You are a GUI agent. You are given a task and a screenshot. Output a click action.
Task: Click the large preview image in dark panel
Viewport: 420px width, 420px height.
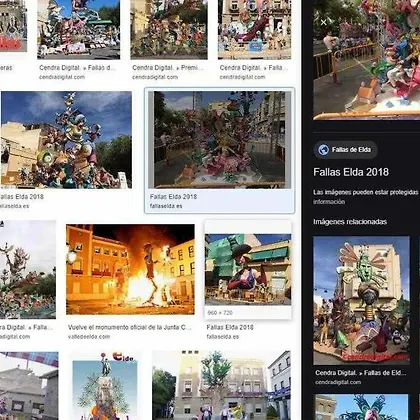click(x=366, y=60)
